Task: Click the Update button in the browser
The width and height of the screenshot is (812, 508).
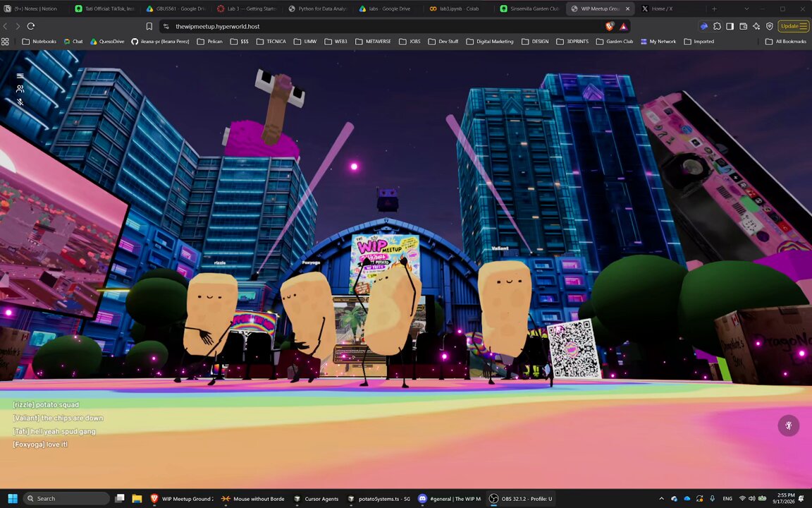Action: tap(794, 26)
